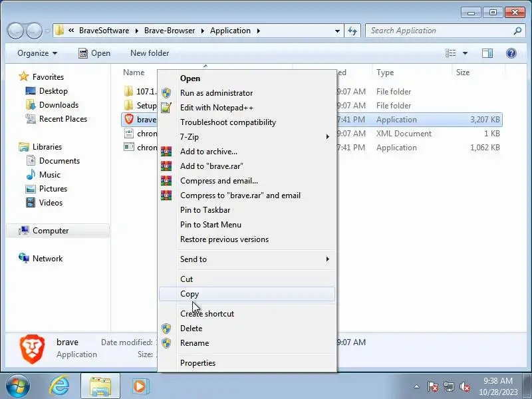Click the network tray icon
This screenshot has height=399, width=532.
(448, 387)
